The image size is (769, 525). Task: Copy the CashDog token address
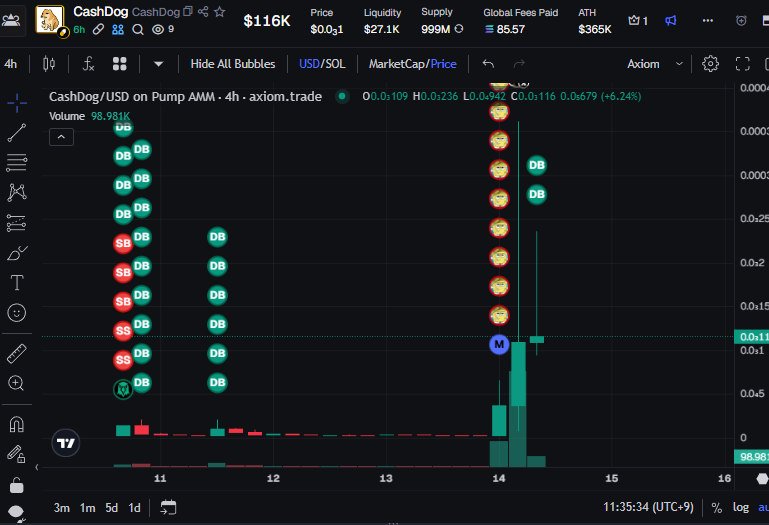pos(188,11)
